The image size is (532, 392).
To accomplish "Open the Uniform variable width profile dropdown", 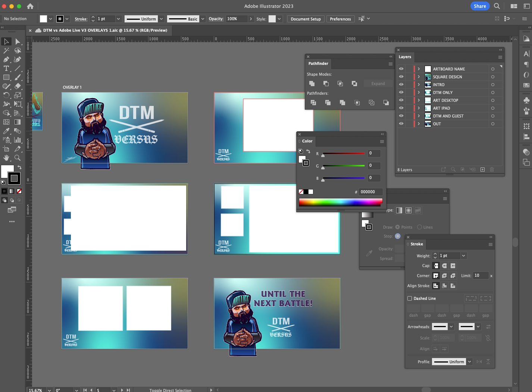I will tap(162, 19).
